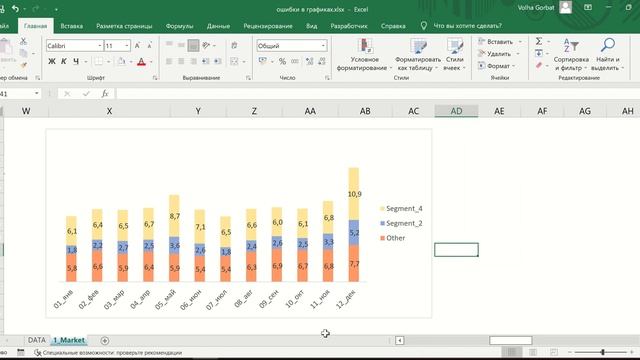Click Decrease Decimal icon
Viewport: 640px width, 360px height.
coord(322,62)
